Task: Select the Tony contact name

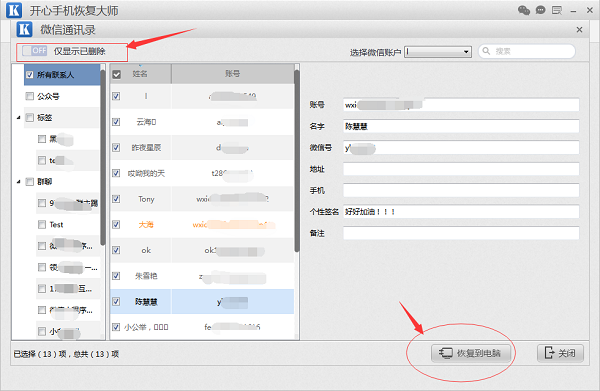Action: tap(146, 199)
